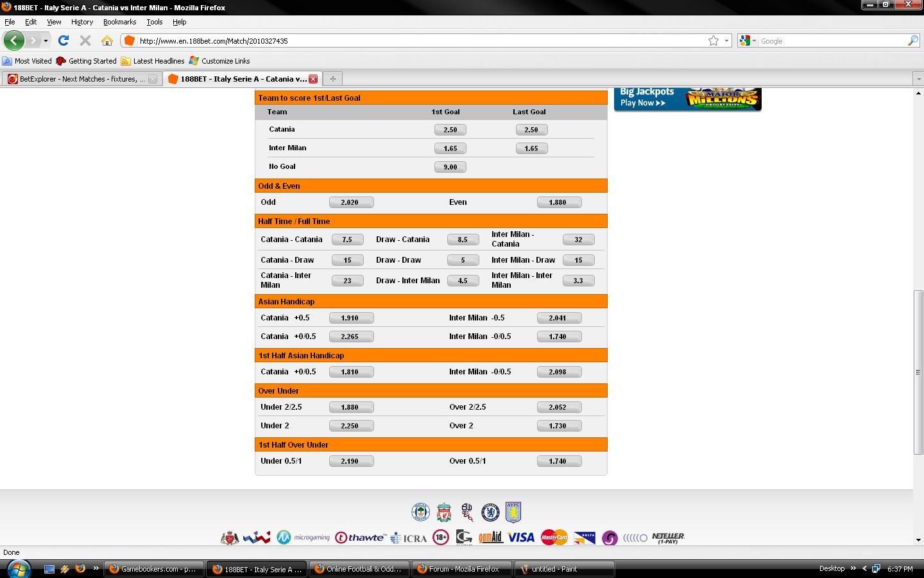Reload the page with the Refresh icon
Image resolution: width=924 pixels, height=578 pixels.
63,40
